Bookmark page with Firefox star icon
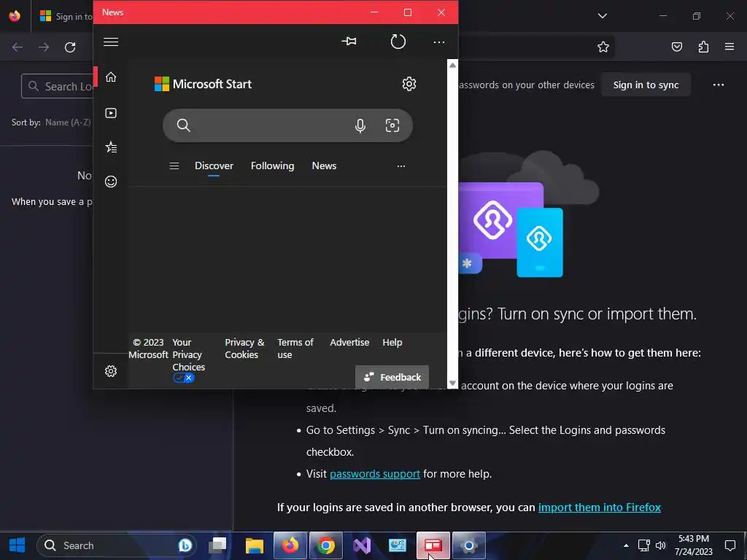747x560 pixels. pyautogui.click(x=603, y=47)
